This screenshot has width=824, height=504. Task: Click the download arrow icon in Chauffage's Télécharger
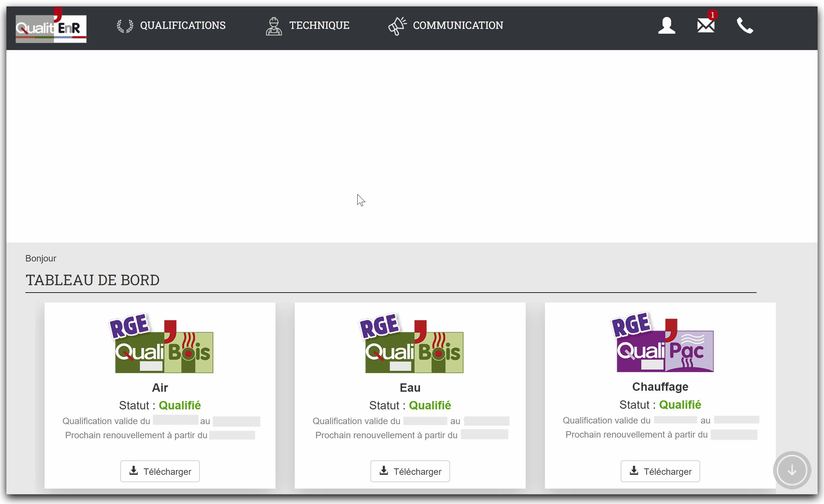[x=634, y=471]
